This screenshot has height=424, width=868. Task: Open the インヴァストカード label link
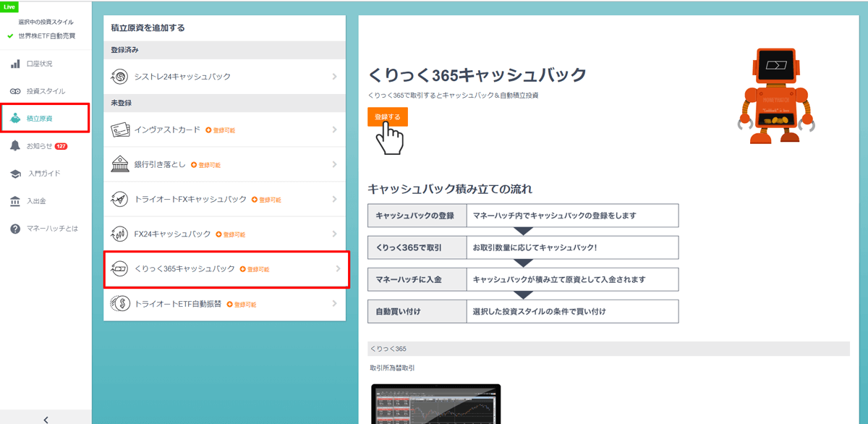[167, 130]
